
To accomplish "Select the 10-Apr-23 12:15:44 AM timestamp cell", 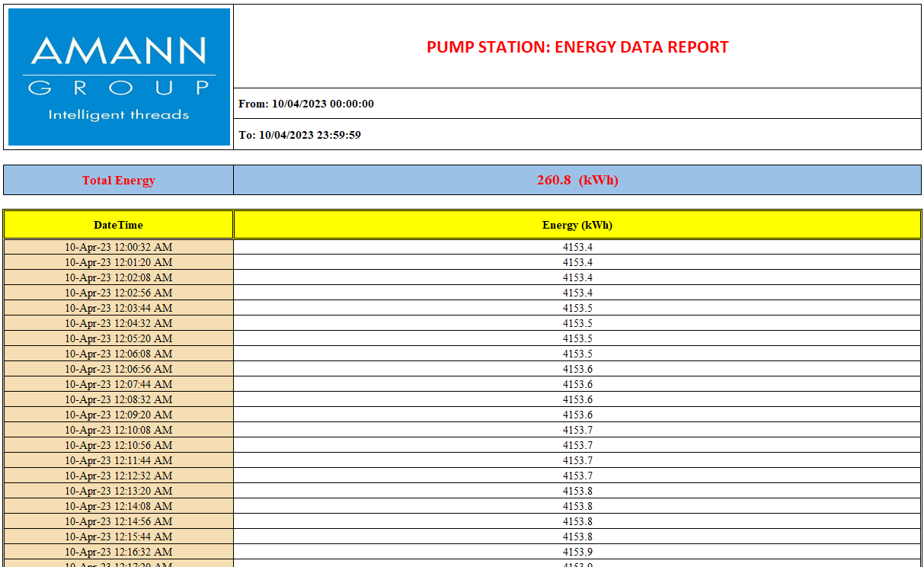I will click(x=118, y=537).
